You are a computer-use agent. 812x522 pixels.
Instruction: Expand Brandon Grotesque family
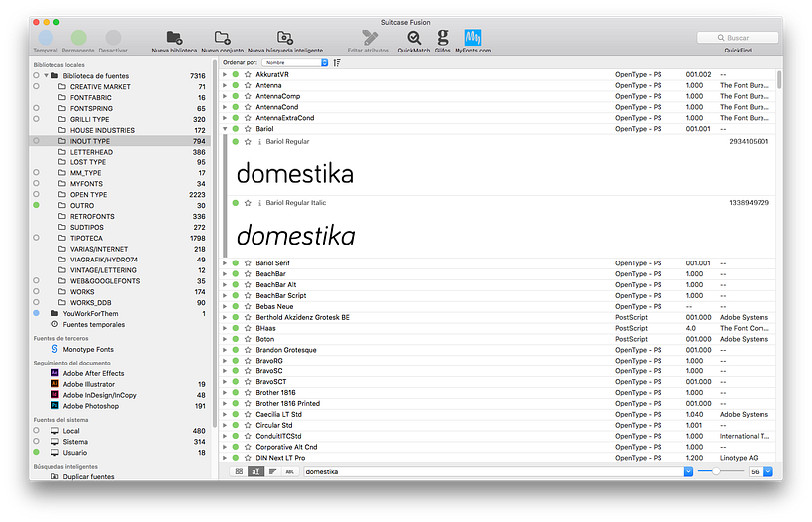click(x=225, y=350)
